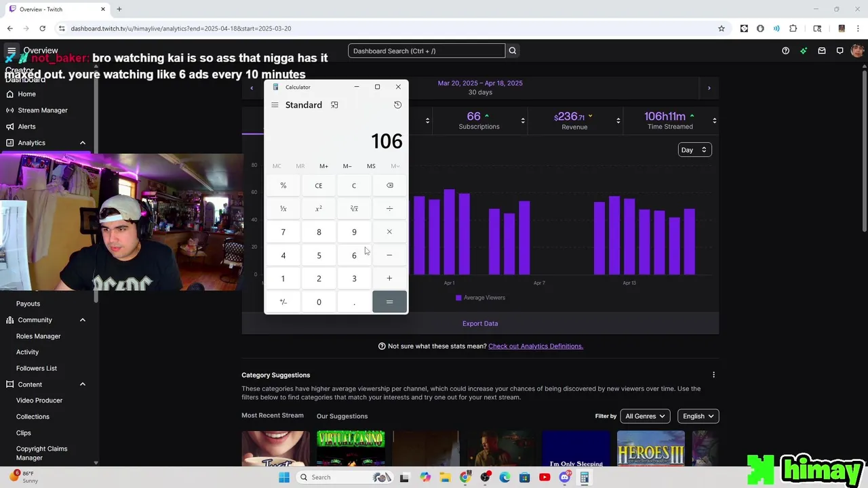Click the M- memory subtract key
Screen dimensions: 868x488
click(x=347, y=166)
